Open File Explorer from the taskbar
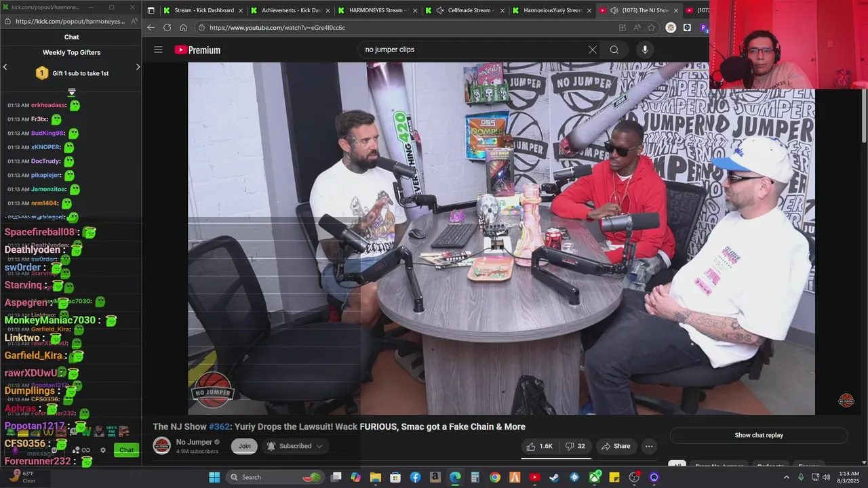 375,477
